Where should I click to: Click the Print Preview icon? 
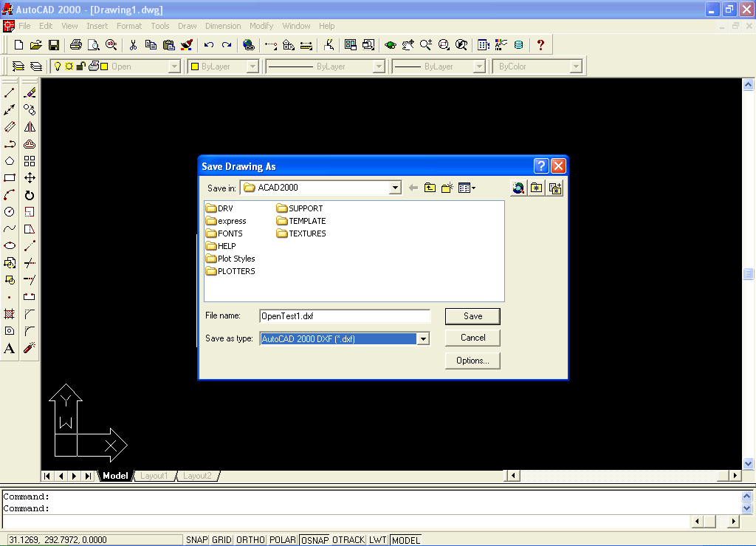pos(94,45)
